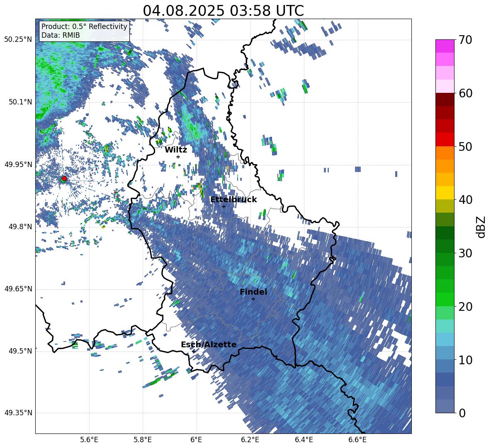Click the 6.4°E longitude label

pyautogui.click(x=304, y=440)
